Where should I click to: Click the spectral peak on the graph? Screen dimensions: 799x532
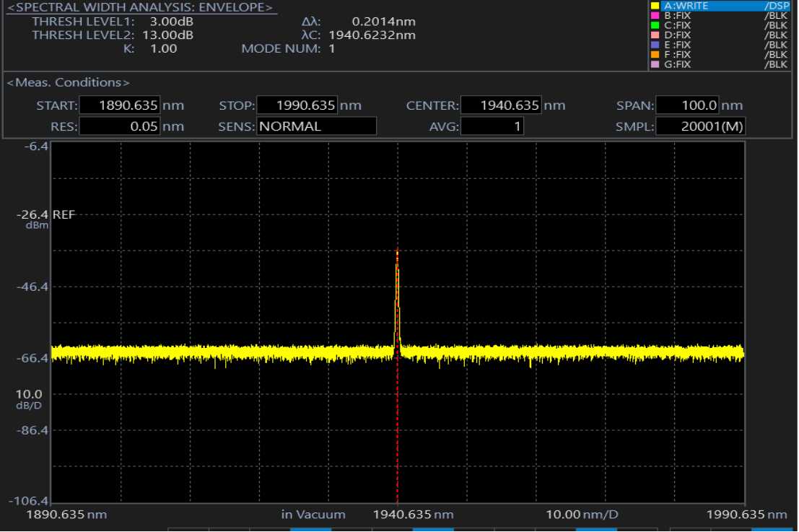coord(397,253)
